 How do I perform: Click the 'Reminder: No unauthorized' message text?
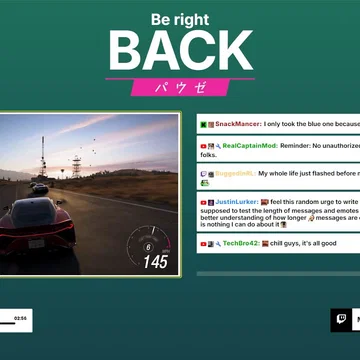pos(320,146)
